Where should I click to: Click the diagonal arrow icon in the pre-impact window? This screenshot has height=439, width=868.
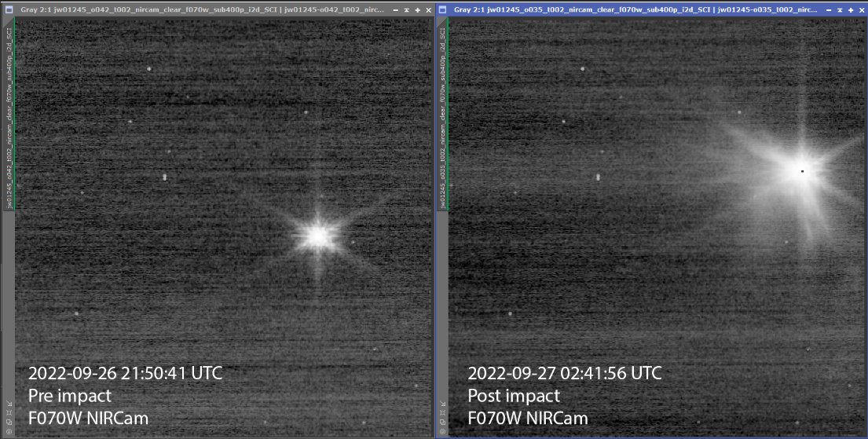click(9, 403)
